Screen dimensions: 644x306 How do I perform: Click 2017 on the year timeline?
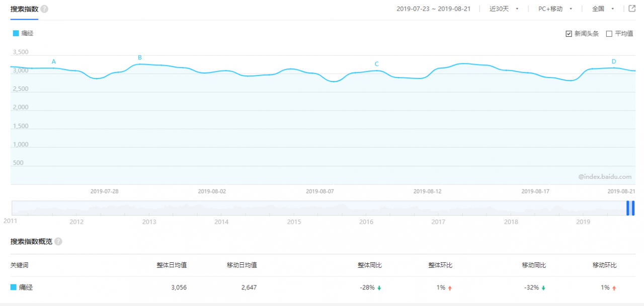pyautogui.click(x=438, y=222)
